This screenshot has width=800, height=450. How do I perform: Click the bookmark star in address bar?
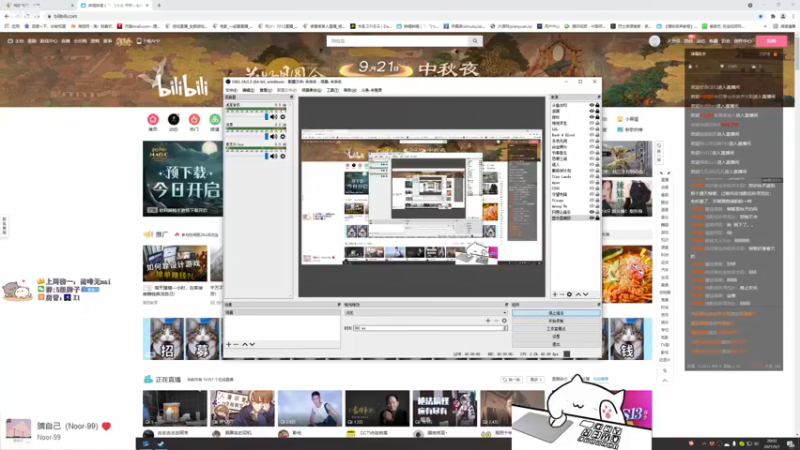pos(760,16)
